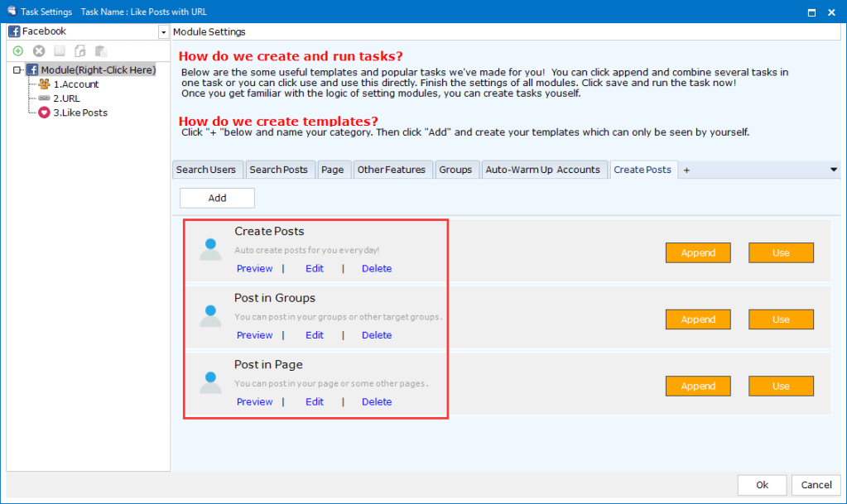Screen dimensions: 847x504
Task: Click the Create Posts template avatar icon
Action: [210, 249]
